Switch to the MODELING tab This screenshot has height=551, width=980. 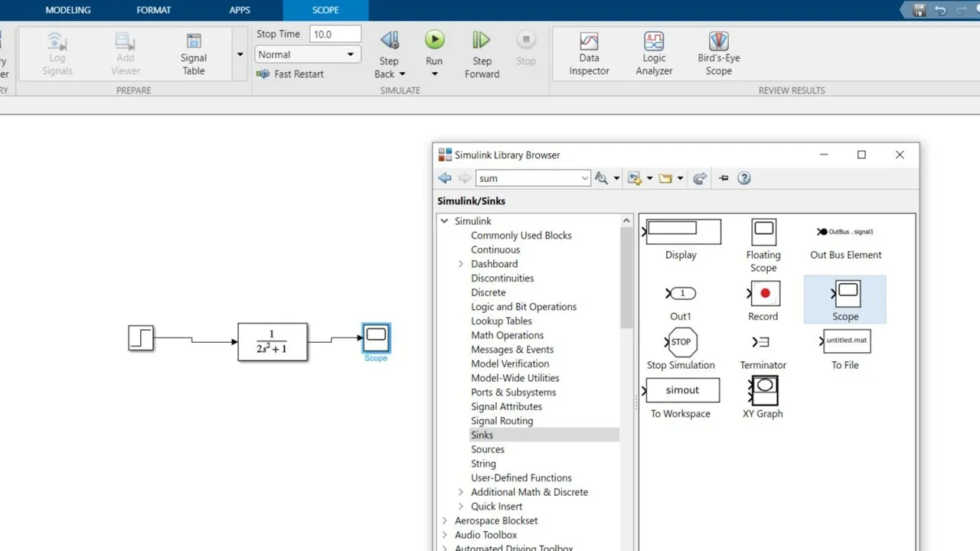click(x=67, y=10)
